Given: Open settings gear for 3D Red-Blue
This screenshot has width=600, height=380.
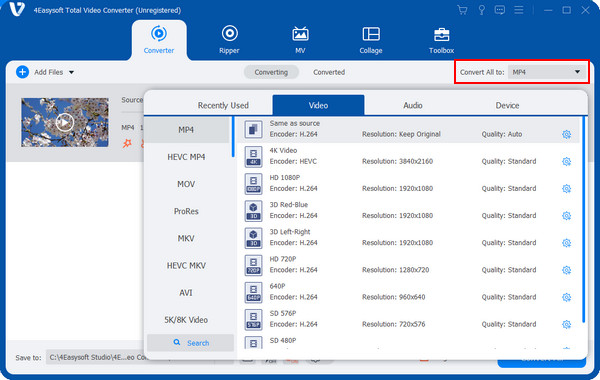Looking at the screenshot, I should 567,216.
